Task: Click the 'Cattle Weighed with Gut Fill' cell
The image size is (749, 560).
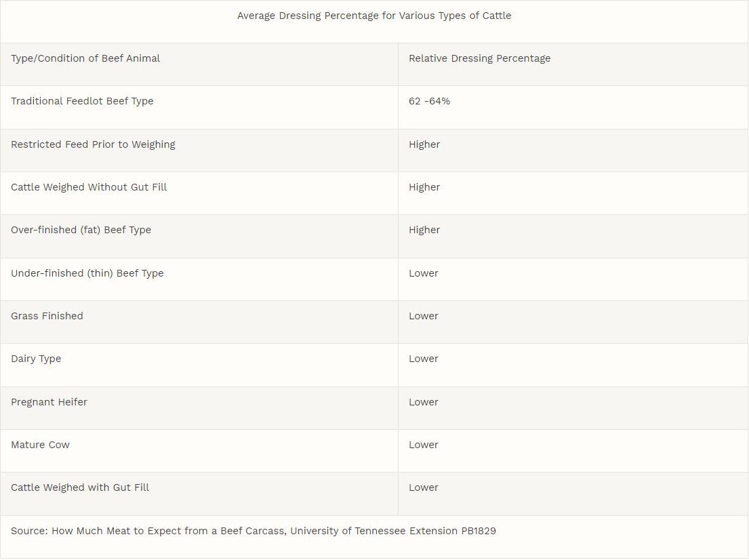Action: (x=80, y=487)
